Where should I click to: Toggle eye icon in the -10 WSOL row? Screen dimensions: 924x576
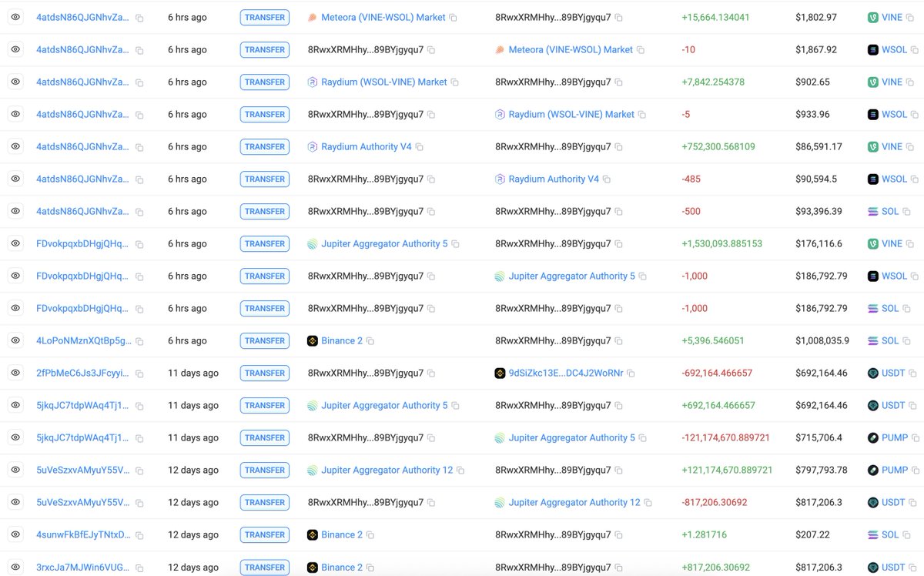tap(15, 49)
